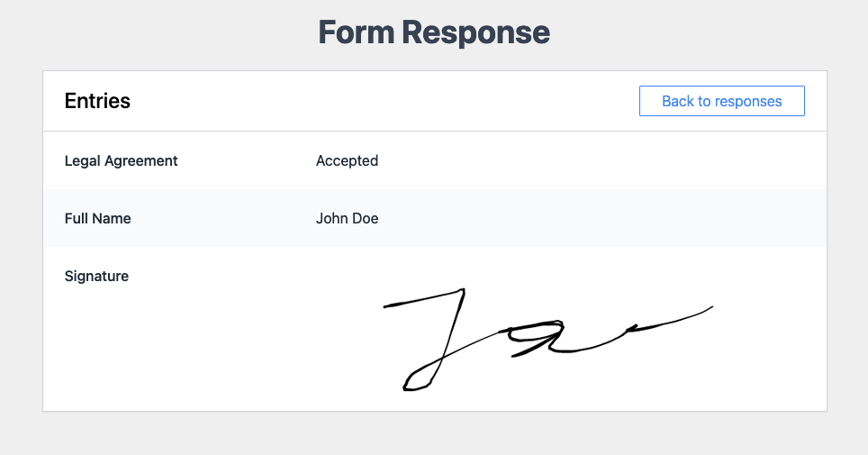Select the Form Response page heading
868x455 pixels.
tap(434, 32)
